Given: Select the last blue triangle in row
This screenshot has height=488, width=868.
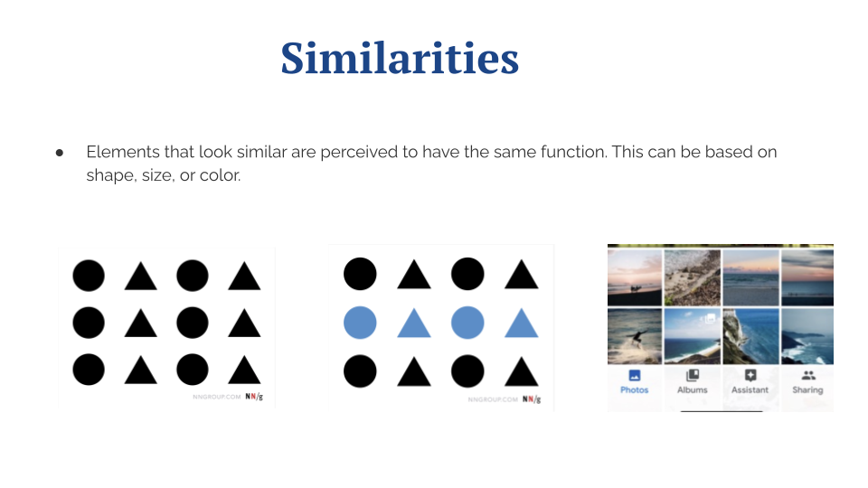Looking at the screenshot, I should coord(522,324).
